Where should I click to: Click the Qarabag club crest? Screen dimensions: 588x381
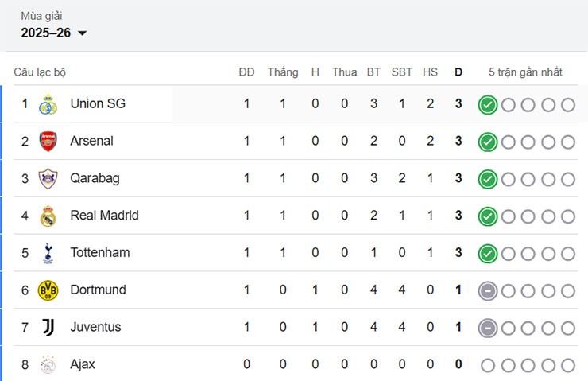click(x=48, y=179)
